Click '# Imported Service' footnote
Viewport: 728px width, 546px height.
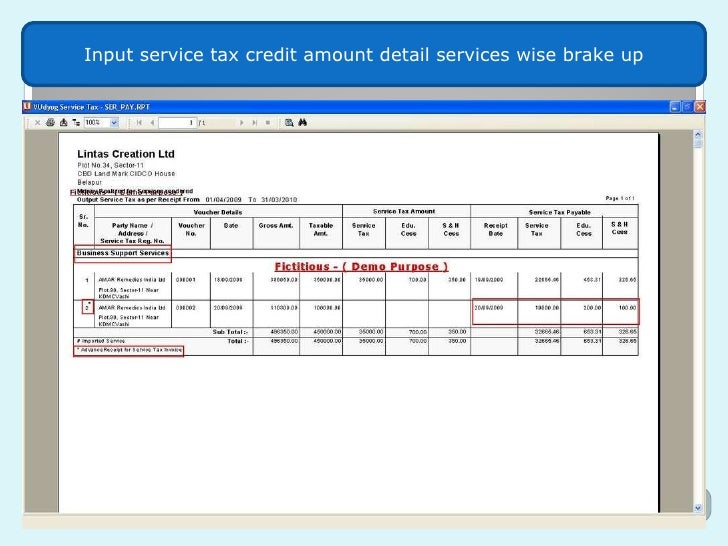[x=101, y=341]
